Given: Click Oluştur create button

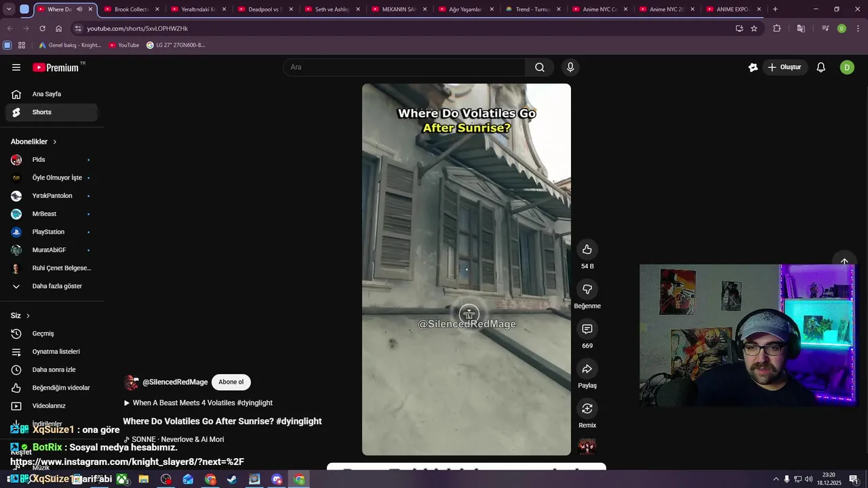Looking at the screenshot, I should (x=785, y=67).
